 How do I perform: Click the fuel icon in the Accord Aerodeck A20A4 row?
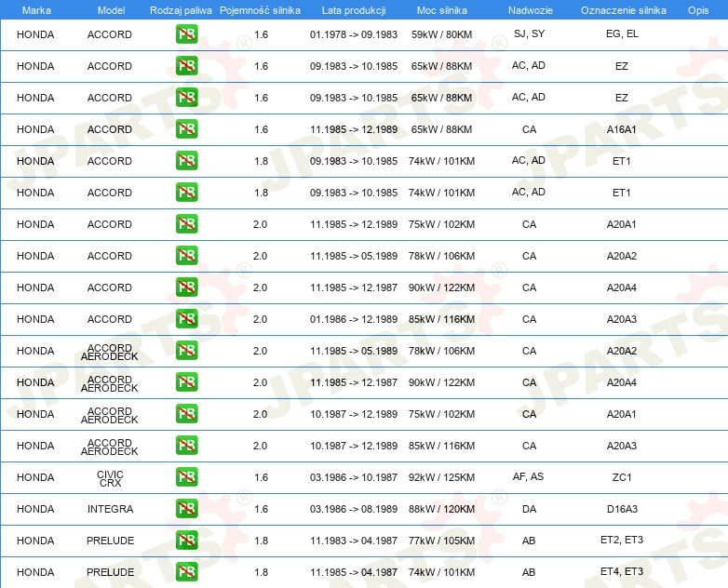point(186,382)
